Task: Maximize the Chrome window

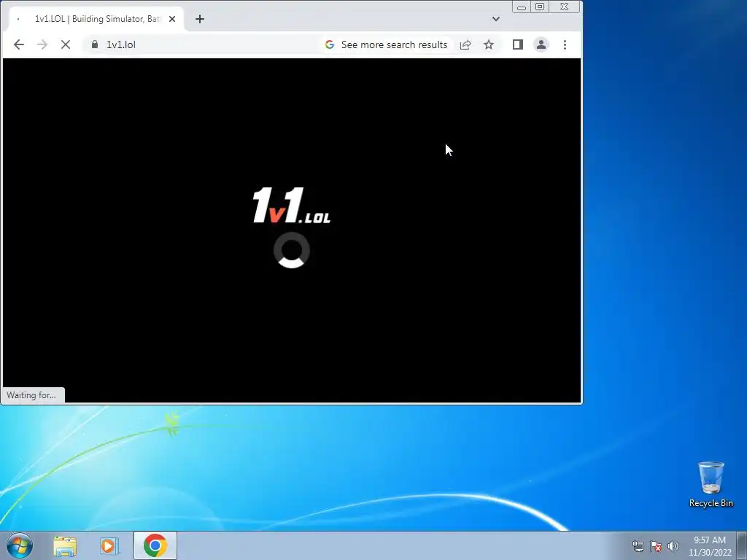Action: click(x=540, y=7)
